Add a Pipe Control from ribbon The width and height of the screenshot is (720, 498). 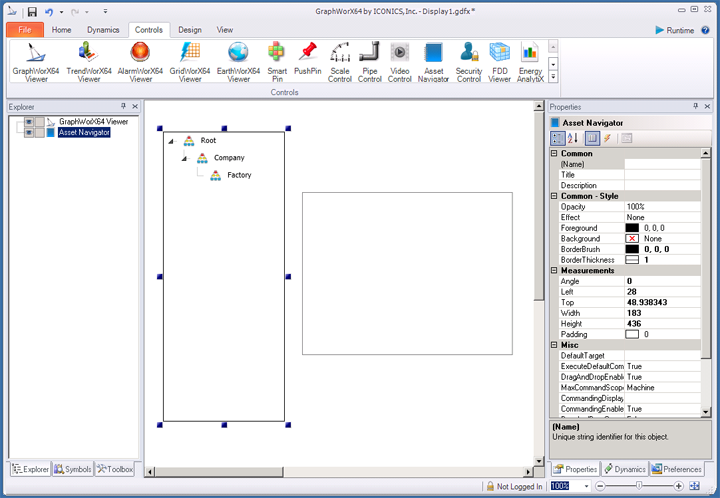(x=369, y=61)
